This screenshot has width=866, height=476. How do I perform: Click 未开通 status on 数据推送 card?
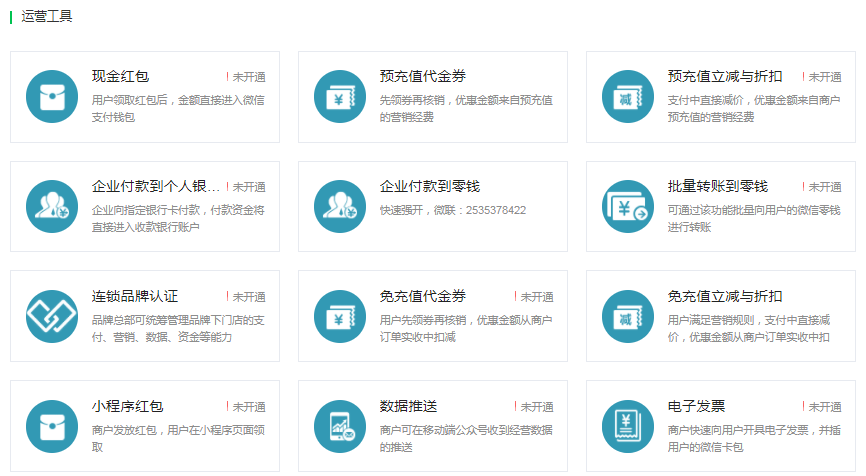point(534,406)
